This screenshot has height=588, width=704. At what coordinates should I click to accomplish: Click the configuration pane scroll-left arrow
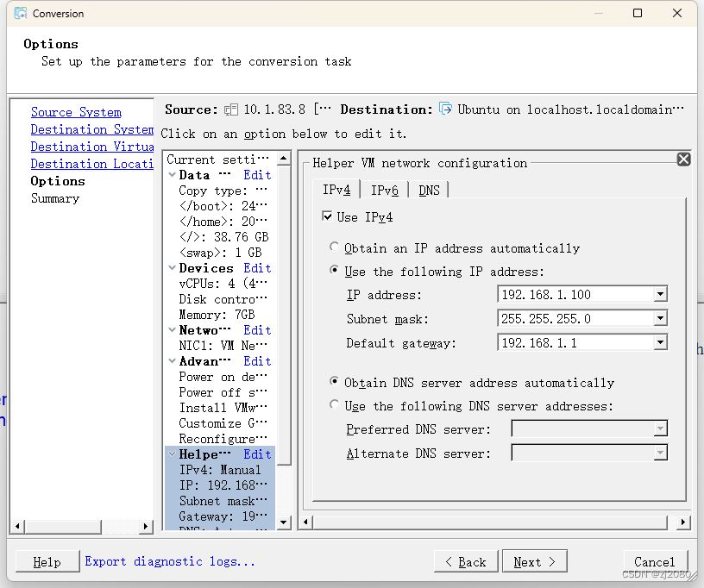coord(305,522)
